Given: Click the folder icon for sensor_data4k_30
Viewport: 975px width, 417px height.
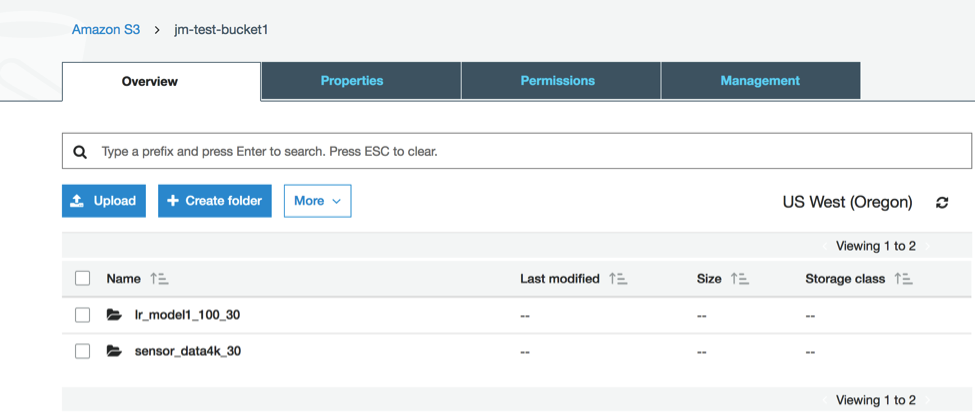Looking at the screenshot, I should (x=114, y=351).
